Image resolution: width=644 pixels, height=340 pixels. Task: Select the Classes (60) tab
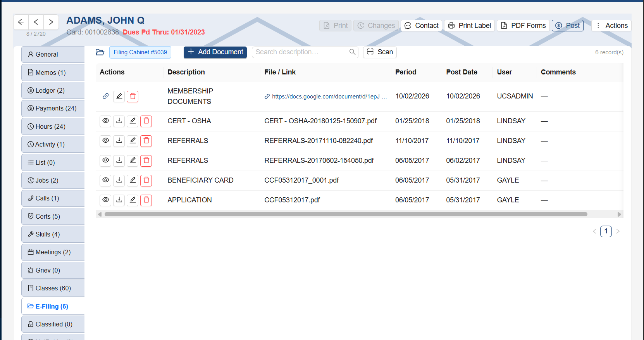tap(53, 288)
